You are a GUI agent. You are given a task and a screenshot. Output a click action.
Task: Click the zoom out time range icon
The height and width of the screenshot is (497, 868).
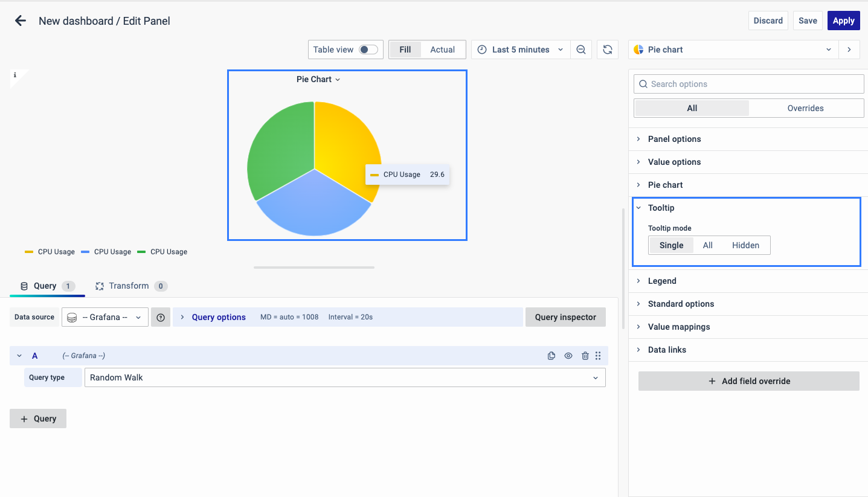[581, 50]
